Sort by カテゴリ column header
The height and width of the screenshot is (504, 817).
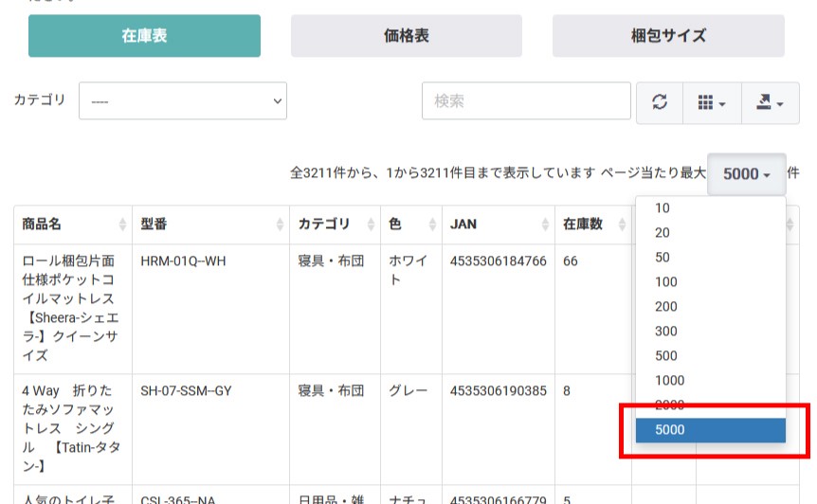coord(335,225)
